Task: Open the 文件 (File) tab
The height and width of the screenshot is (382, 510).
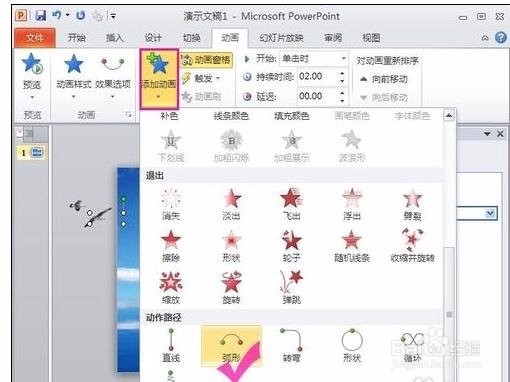Action: tap(34, 38)
